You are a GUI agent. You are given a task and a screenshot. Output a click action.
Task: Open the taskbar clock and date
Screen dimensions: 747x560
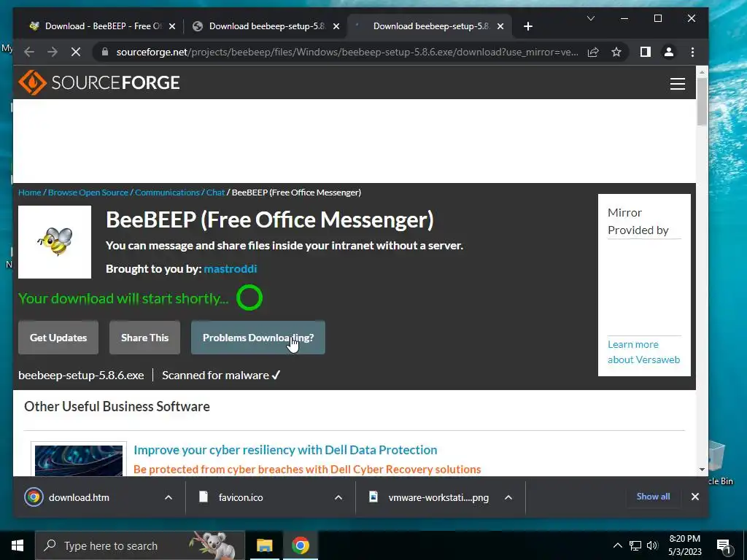685,545
